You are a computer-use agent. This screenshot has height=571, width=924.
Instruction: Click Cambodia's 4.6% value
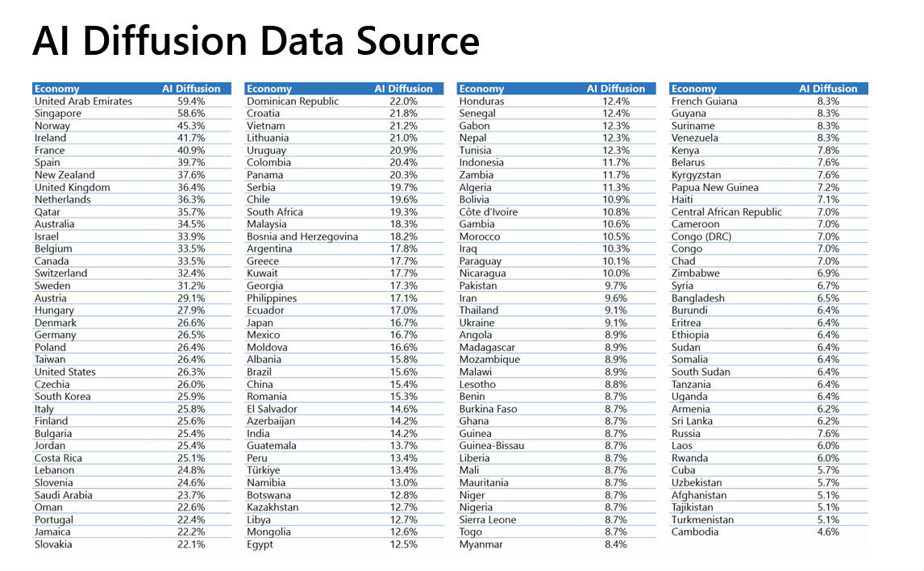[827, 532]
